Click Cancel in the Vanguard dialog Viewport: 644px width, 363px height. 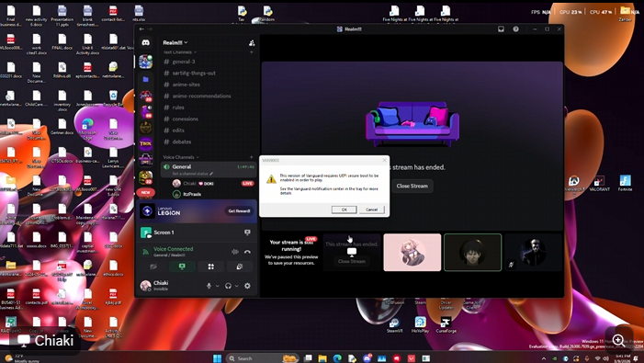(x=372, y=210)
